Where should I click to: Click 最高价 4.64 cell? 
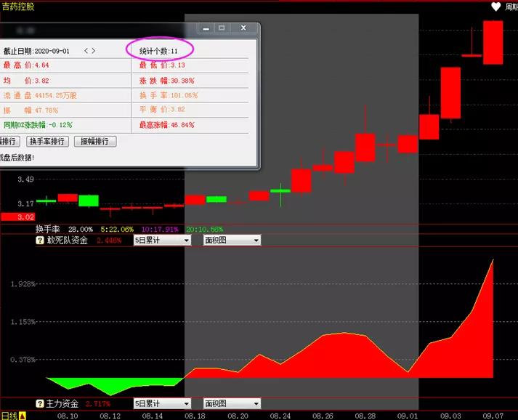pos(26,65)
